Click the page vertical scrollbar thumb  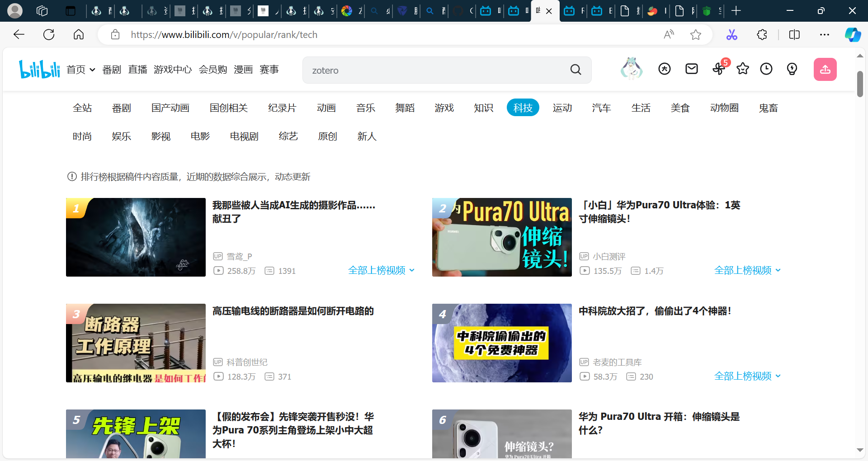(x=860, y=83)
